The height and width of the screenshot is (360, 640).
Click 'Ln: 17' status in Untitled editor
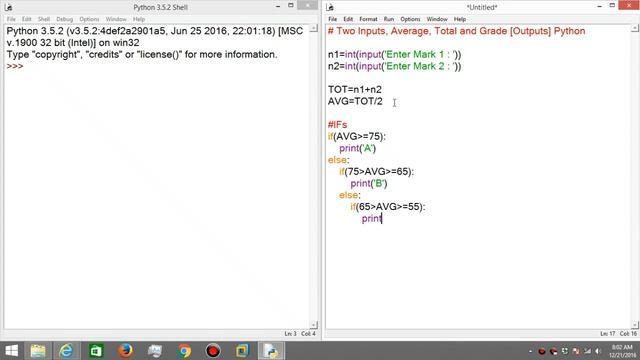click(608, 334)
